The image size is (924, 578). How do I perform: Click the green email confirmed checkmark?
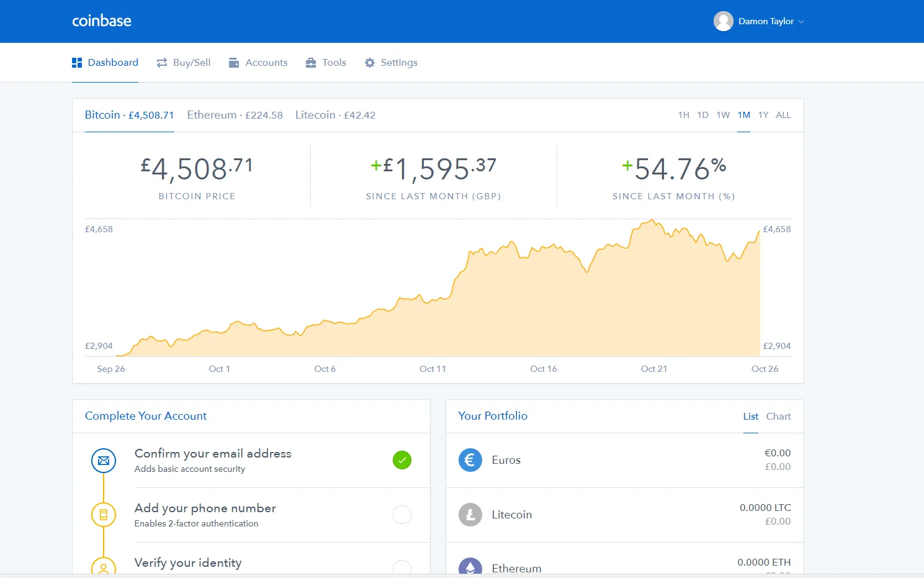pyautogui.click(x=402, y=460)
